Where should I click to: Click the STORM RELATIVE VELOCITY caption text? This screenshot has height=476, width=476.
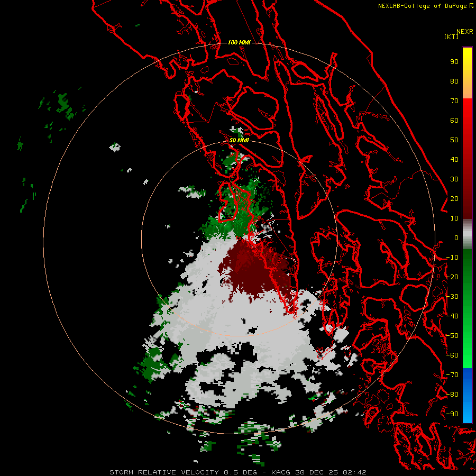(x=164, y=472)
